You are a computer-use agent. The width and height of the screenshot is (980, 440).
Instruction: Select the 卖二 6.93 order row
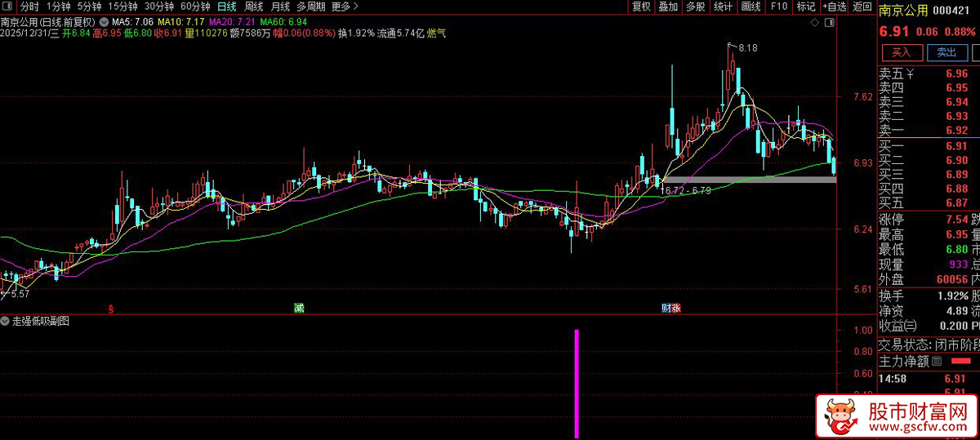(x=929, y=116)
